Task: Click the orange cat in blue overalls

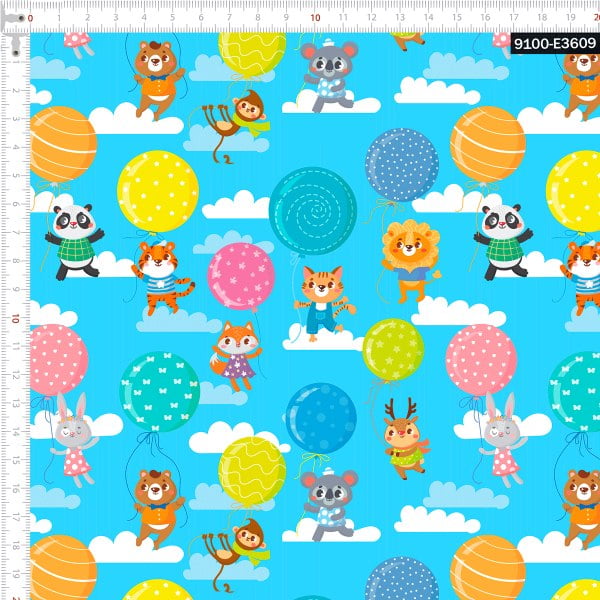Action: coord(324,302)
